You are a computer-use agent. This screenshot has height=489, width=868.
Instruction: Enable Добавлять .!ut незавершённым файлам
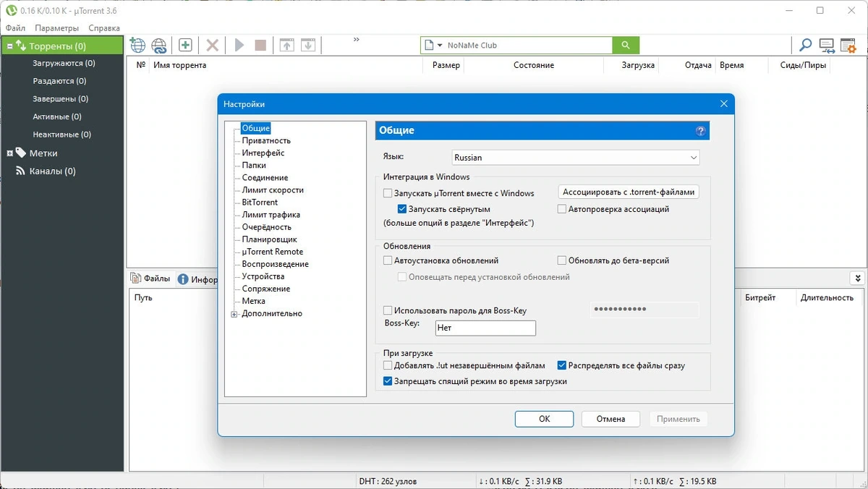388,365
